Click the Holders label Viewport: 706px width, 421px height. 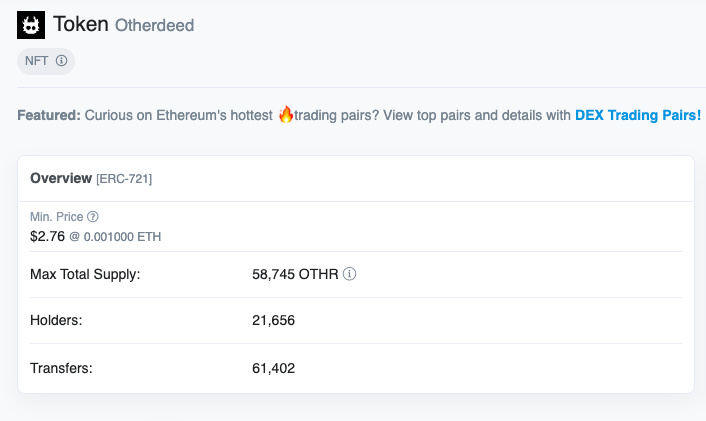(56, 320)
